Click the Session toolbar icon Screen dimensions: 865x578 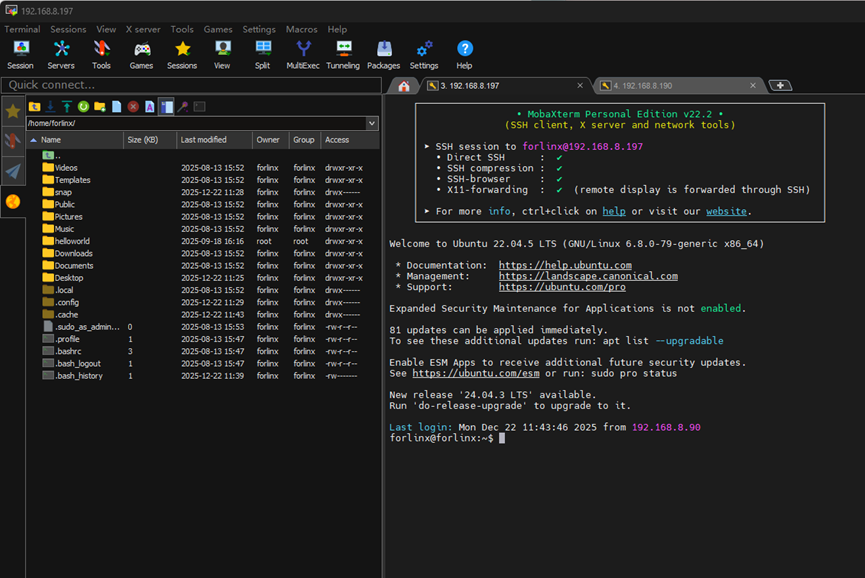coord(20,54)
